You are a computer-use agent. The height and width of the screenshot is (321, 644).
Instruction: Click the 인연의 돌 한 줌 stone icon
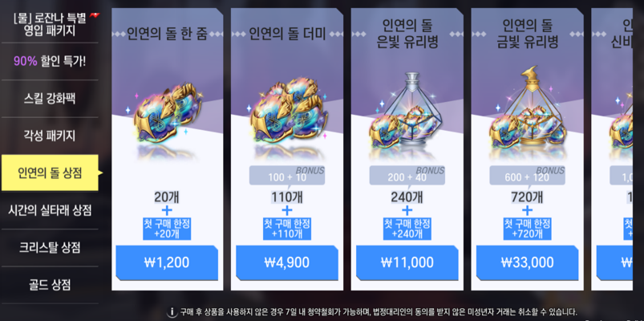click(x=167, y=112)
